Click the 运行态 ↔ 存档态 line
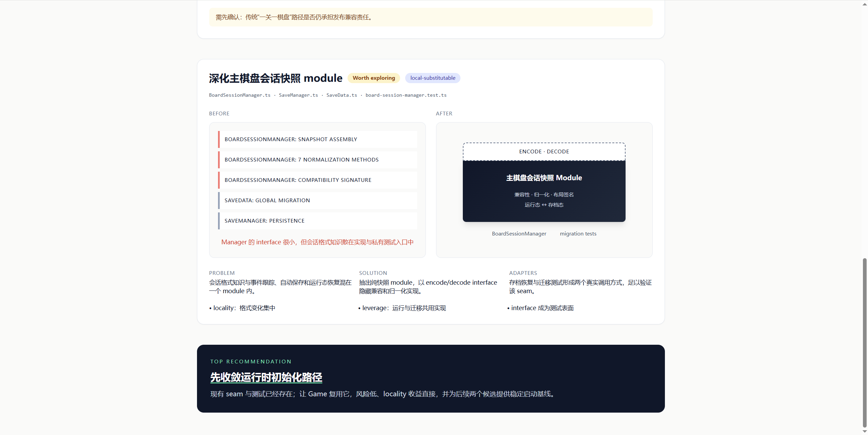This screenshot has height=435, width=868. pyautogui.click(x=544, y=205)
